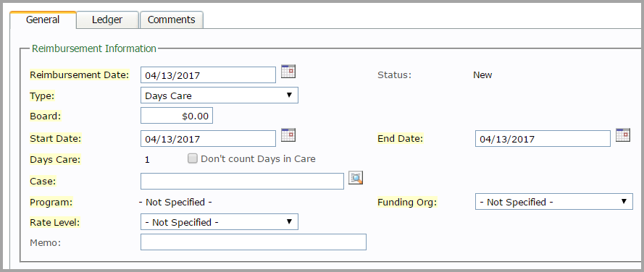
Task: Click the Board amount field
Action: [177, 116]
